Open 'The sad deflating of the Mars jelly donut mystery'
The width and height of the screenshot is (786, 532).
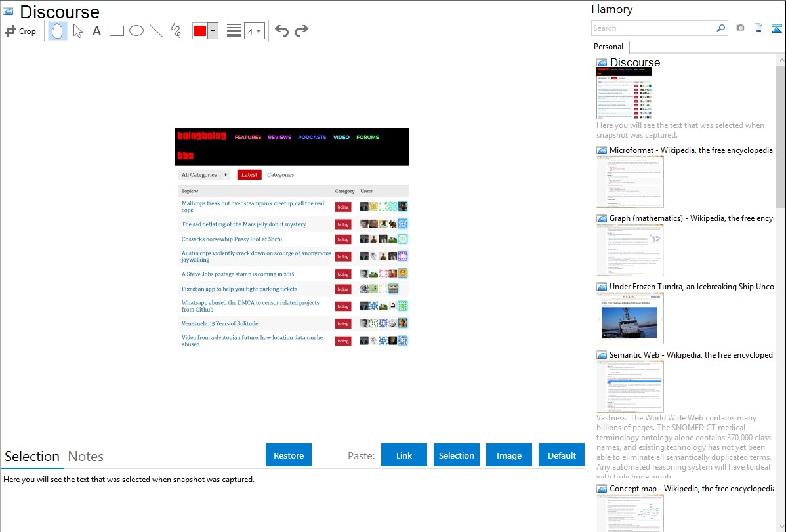click(x=243, y=224)
